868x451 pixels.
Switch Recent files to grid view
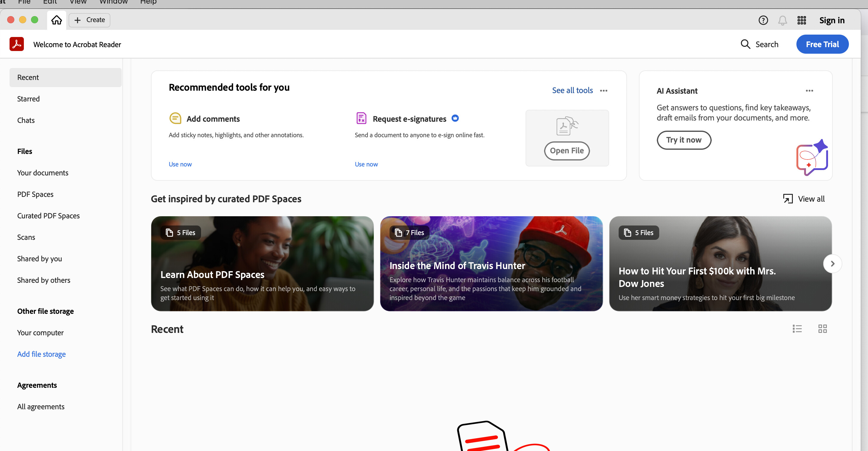pos(822,329)
